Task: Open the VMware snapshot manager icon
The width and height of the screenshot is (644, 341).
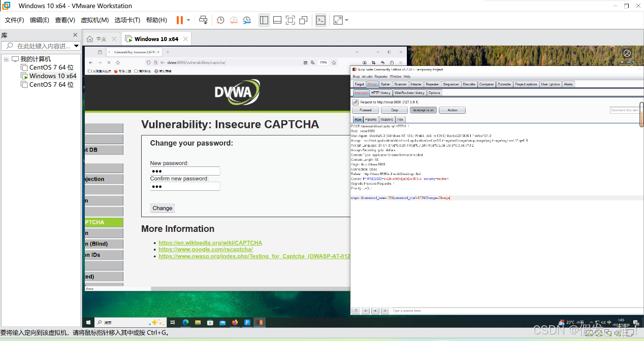Action: click(x=246, y=20)
